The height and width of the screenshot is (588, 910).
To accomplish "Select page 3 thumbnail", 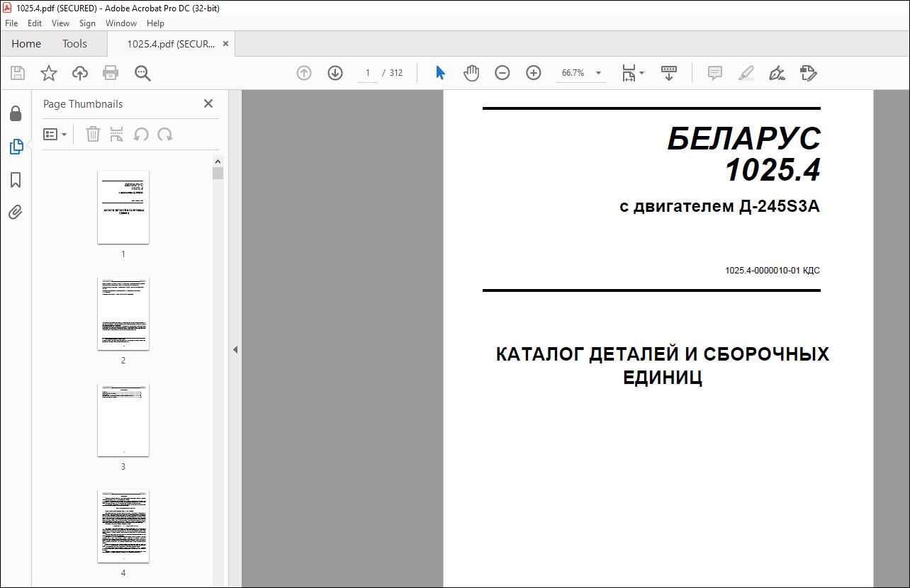I will point(123,419).
